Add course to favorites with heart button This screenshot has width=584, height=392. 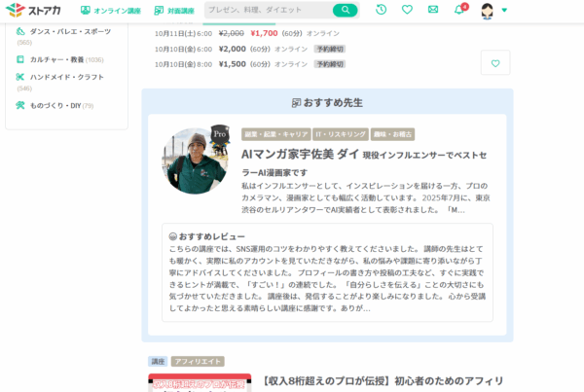point(495,63)
